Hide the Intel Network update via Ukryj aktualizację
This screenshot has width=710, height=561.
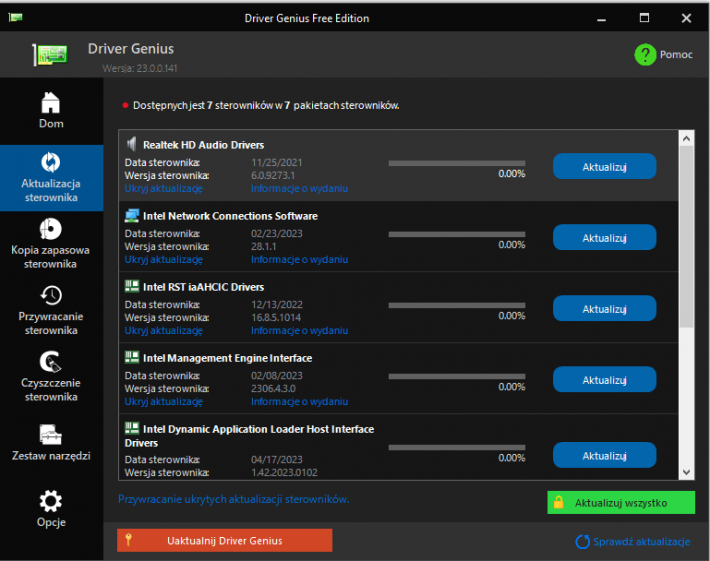(163, 259)
